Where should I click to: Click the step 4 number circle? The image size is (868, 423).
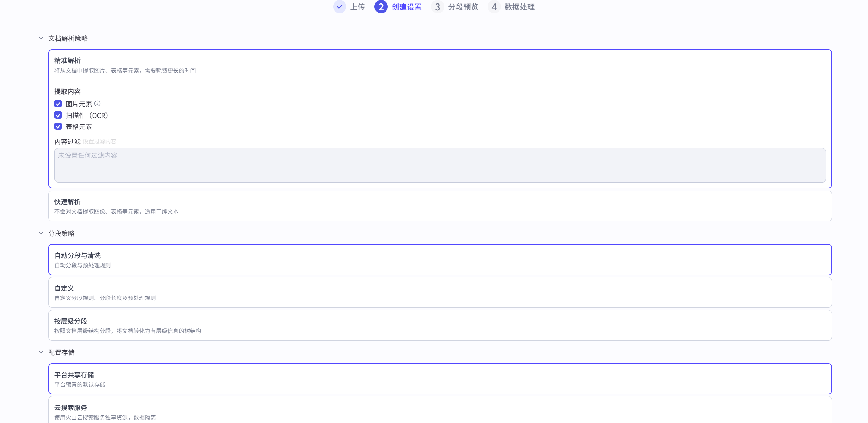point(494,7)
